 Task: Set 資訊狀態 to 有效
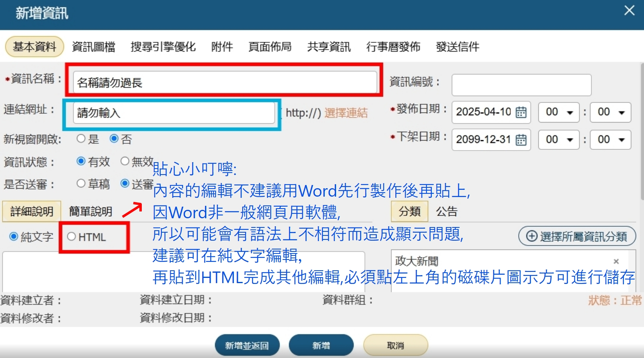tap(81, 161)
